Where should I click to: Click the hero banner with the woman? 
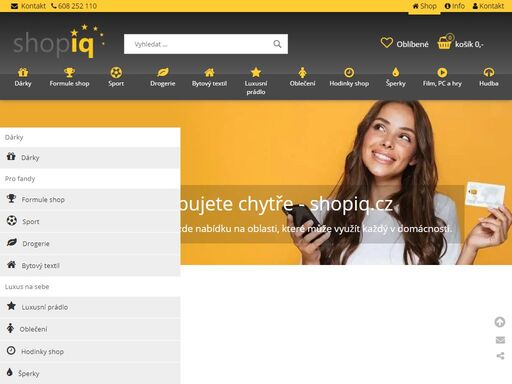pos(346,183)
